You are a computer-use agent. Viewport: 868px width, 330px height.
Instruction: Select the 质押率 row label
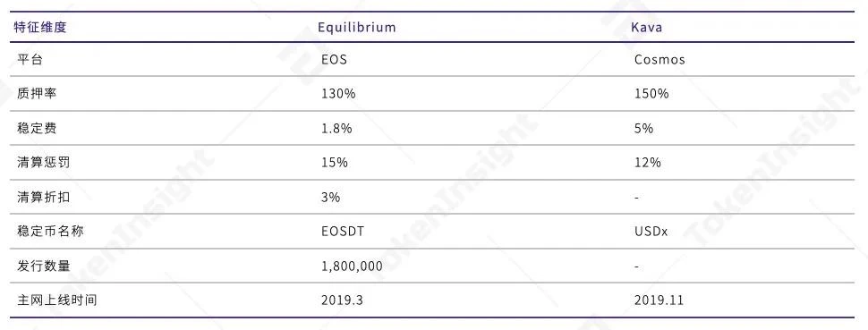tap(37, 94)
